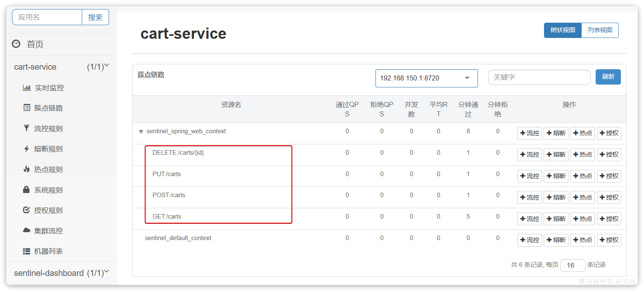Add 流控 rule for GET:/carts
Viewport: 644px width, 292px height.
click(529, 219)
